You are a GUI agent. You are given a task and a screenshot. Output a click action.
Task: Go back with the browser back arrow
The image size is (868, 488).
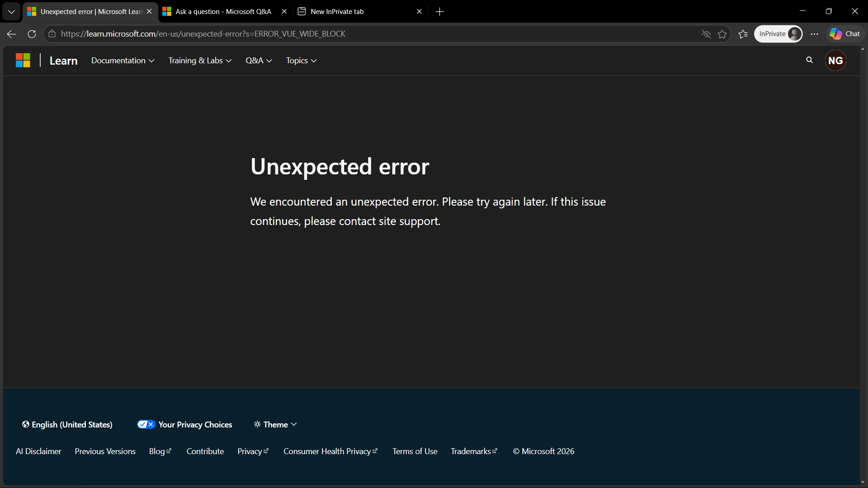coord(12,34)
